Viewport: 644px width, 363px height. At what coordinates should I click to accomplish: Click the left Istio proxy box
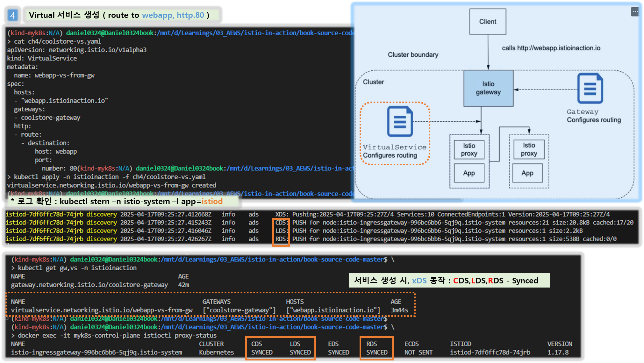coord(469,150)
